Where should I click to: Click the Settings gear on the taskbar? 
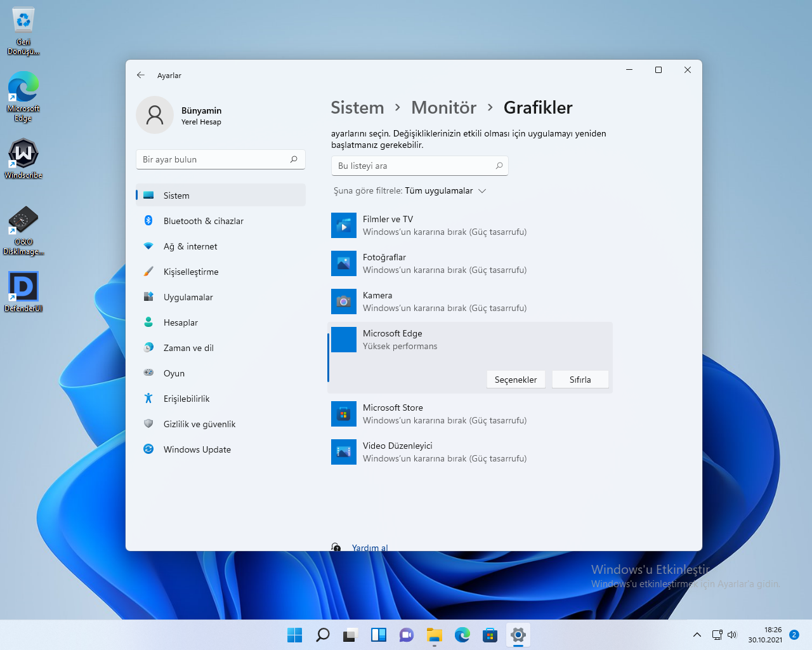tap(518, 635)
